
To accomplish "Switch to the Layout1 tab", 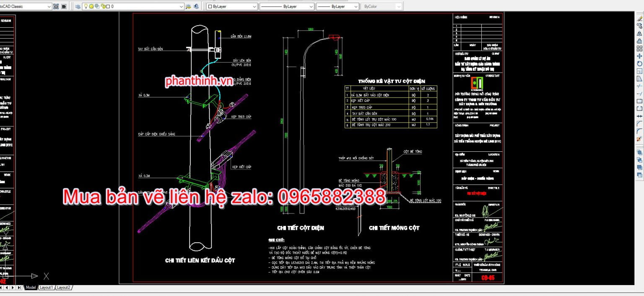I will [x=46, y=288].
